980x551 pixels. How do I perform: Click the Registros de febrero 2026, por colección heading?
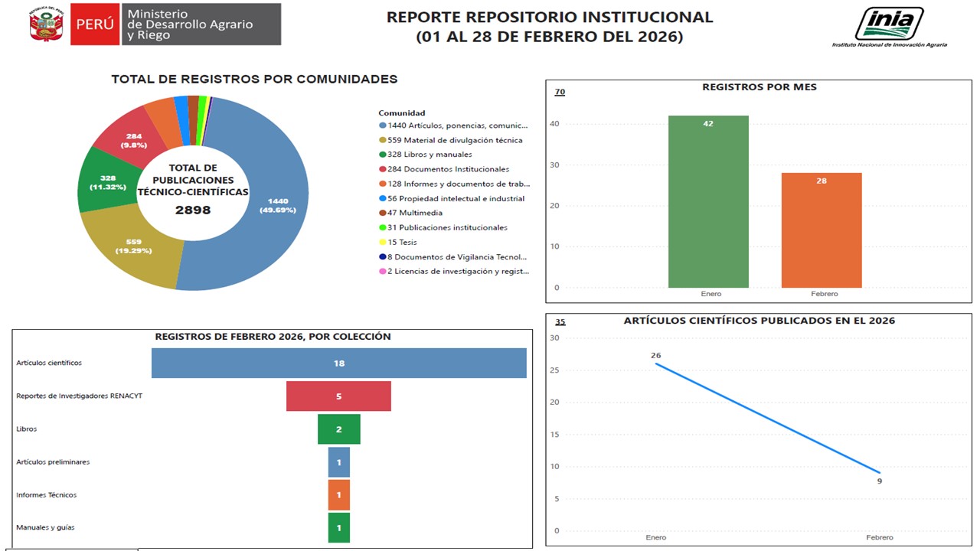tap(273, 336)
